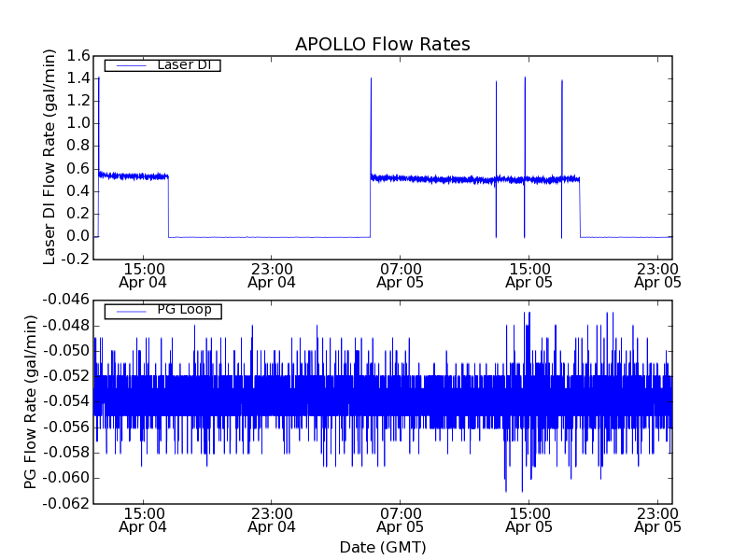
Task: Click the APOLLO Flow Rates chart title
Action: (x=382, y=44)
